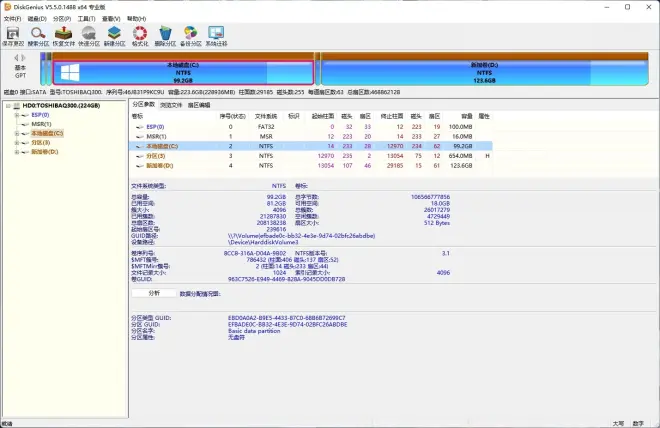Click drive icon of MSR(1) table row
This screenshot has height=428, width=660.
point(140,136)
